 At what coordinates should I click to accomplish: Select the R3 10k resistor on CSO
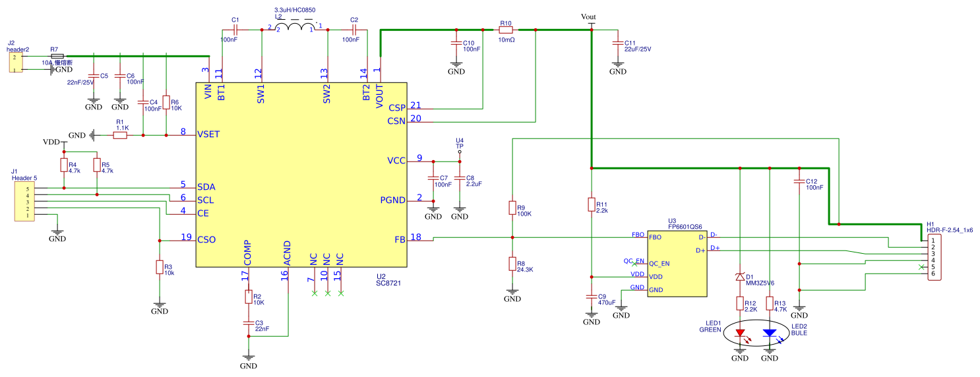[159, 267]
